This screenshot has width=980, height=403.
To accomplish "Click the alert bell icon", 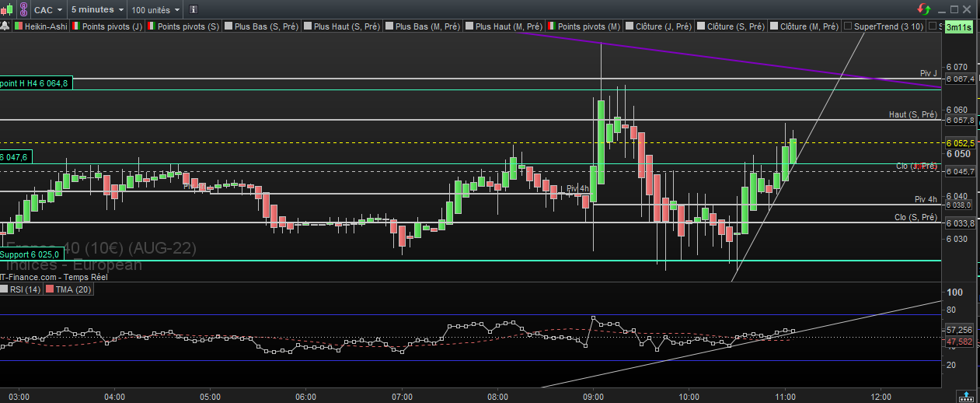I will (x=5, y=26).
